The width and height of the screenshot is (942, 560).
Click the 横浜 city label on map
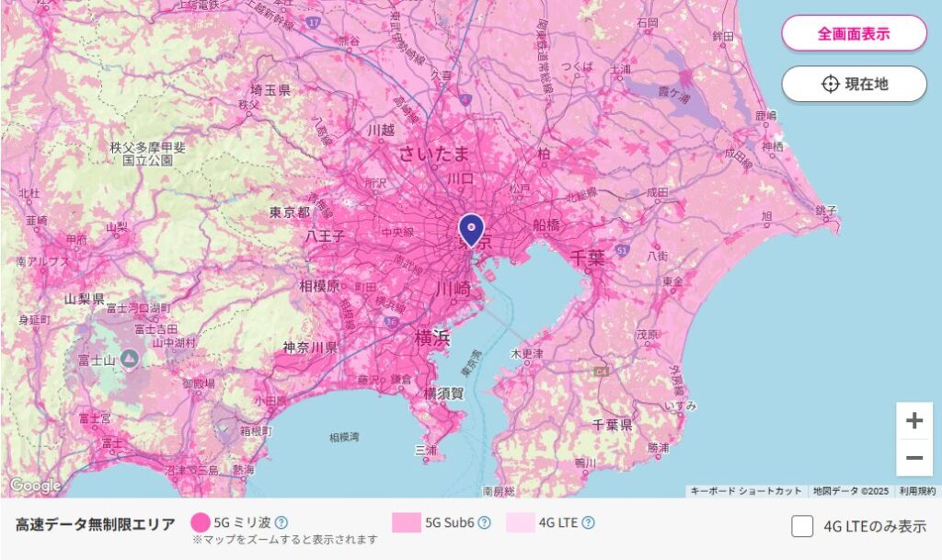(x=432, y=337)
